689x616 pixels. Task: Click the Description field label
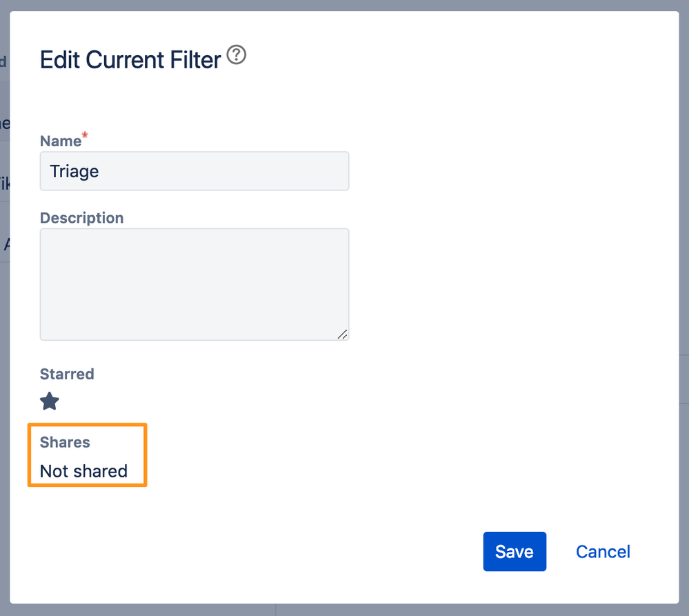click(81, 218)
